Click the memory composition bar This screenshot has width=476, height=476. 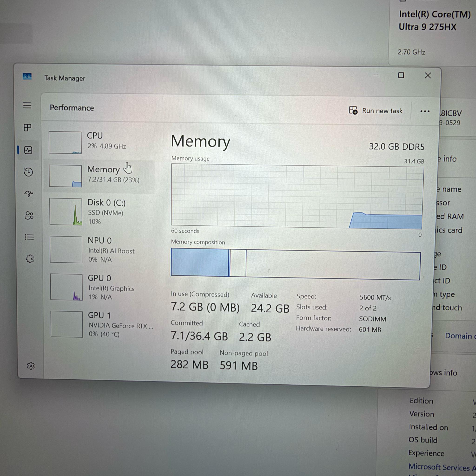click(295, 264)
